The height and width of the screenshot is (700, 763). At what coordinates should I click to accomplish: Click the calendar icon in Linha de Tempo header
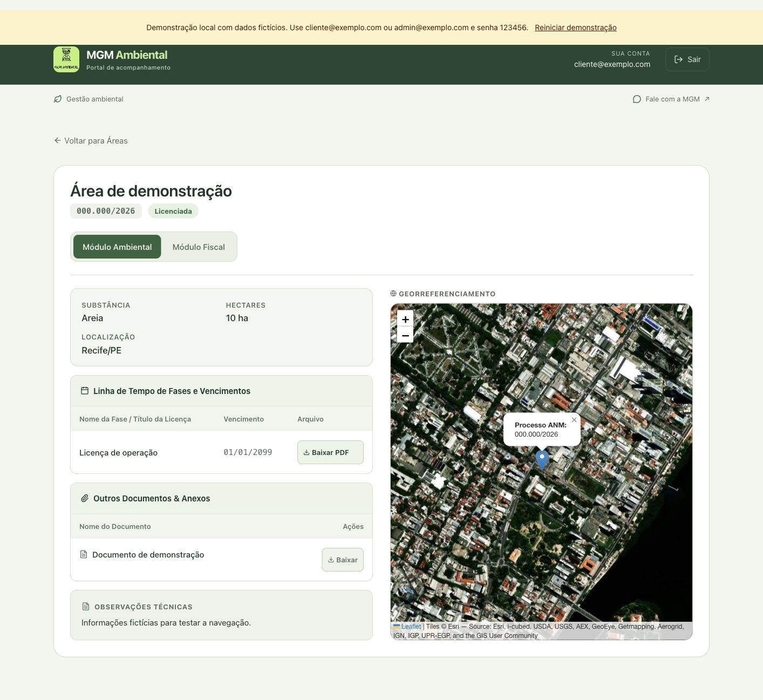85,391
